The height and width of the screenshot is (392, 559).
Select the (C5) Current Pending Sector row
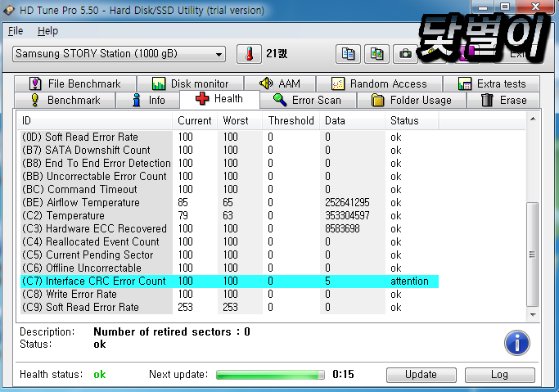pos(230,255)
